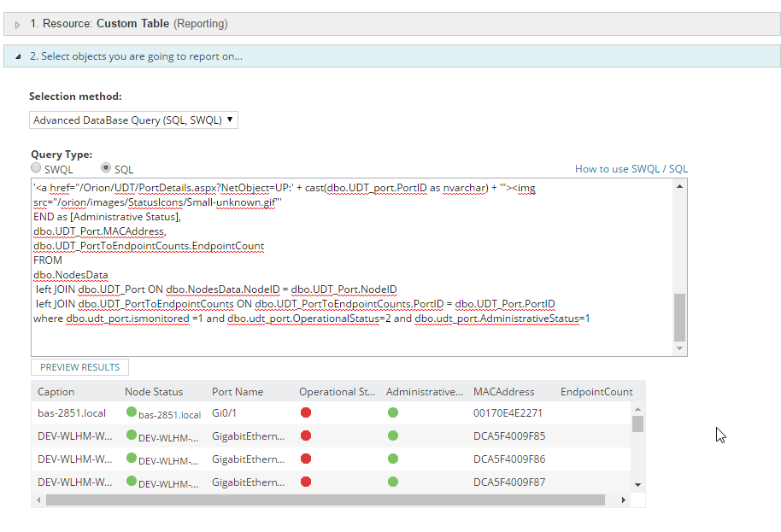Click green node status icon in DCA5F4009F87 row

(x=132, y=480)
